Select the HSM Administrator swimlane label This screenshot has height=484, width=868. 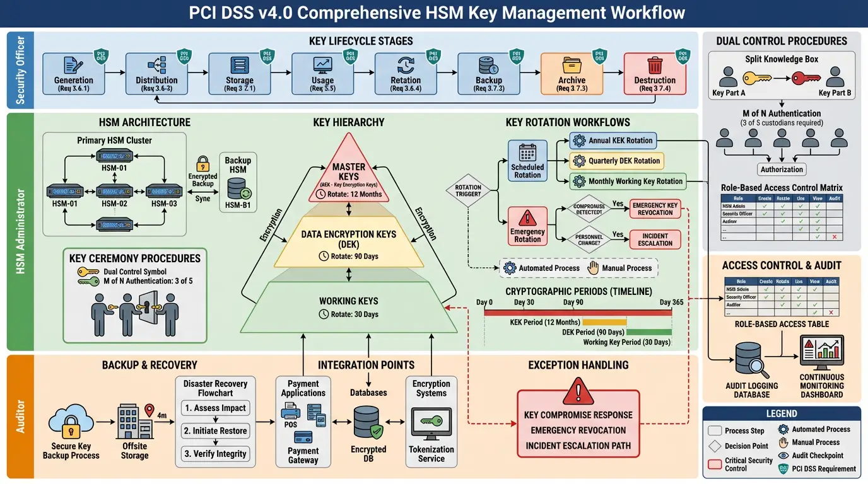pos(20,231)
